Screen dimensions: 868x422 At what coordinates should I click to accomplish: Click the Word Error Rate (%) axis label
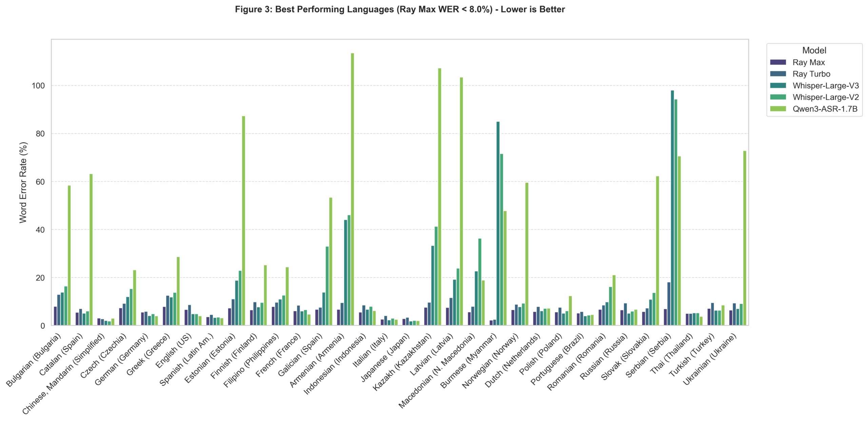click(23, 182)
